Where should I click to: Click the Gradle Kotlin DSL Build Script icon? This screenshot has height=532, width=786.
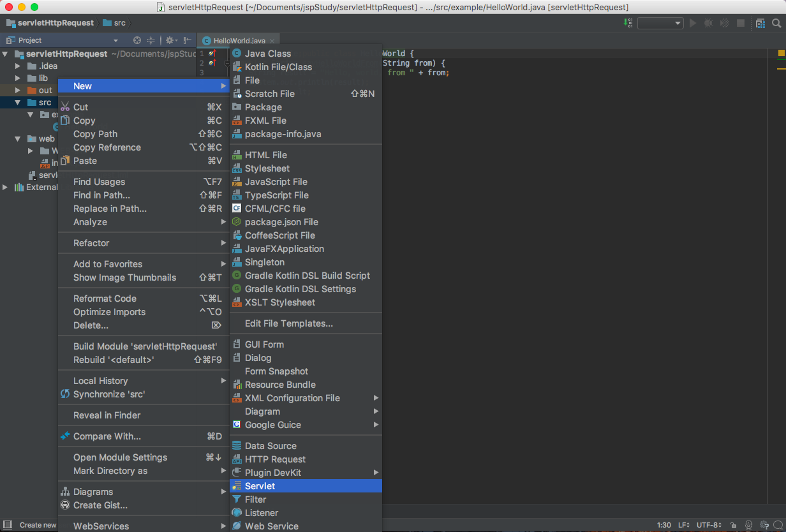[x=237, y=276]
